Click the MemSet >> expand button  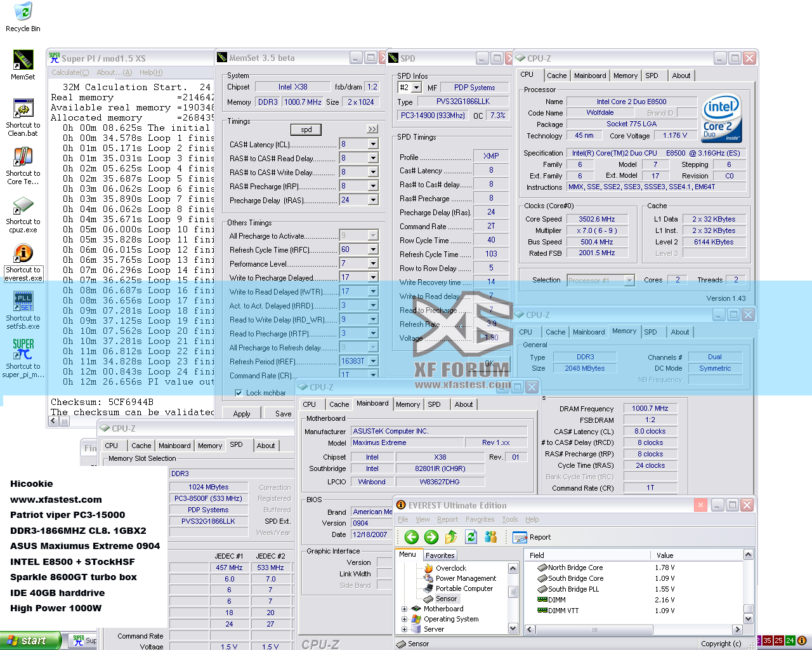(372, 129)
